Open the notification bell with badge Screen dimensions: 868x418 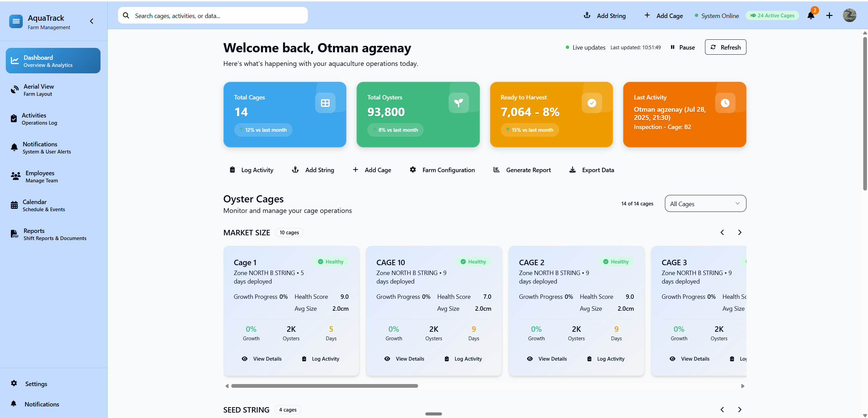(x=811, y=15)
